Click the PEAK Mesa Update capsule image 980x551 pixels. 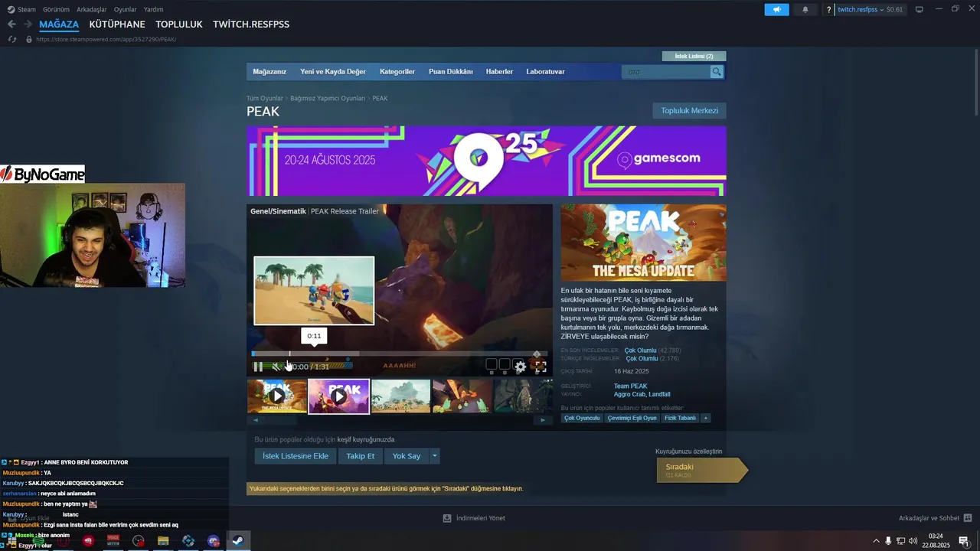tap(643, 243)
